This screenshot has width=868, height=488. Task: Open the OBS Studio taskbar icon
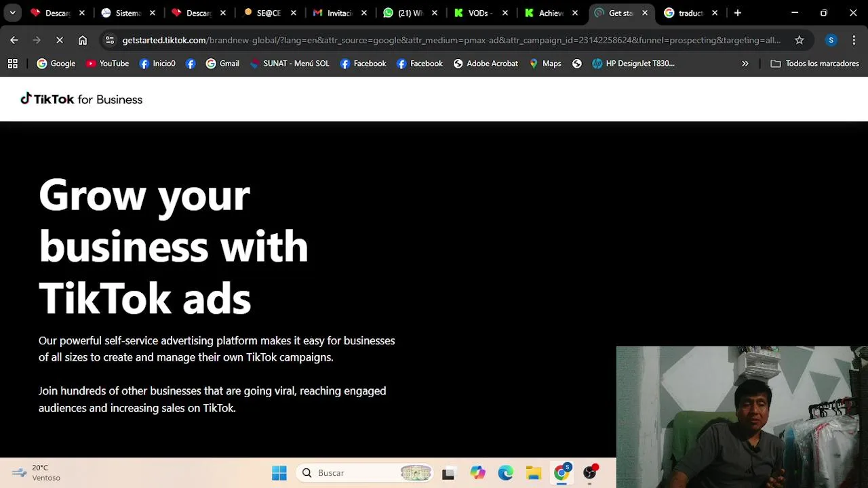pos(590,472)
